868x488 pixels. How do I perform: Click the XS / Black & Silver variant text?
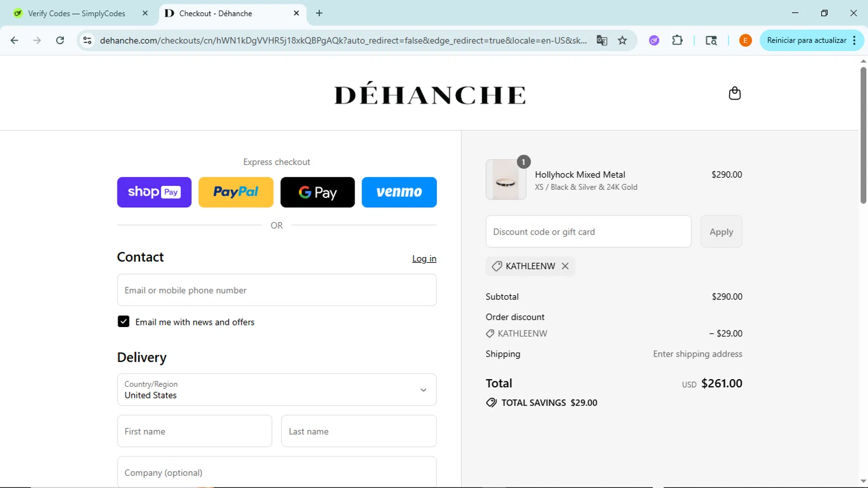[x=586, y=187]
